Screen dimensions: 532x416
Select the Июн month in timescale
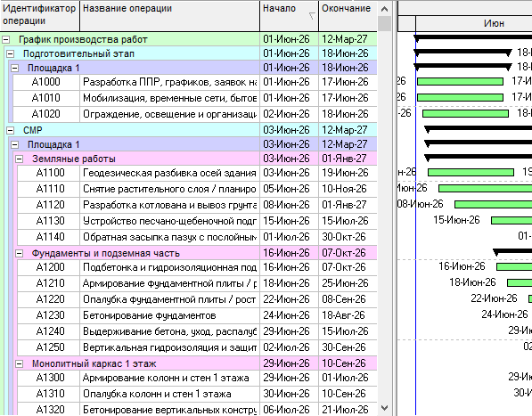[494, 23]
